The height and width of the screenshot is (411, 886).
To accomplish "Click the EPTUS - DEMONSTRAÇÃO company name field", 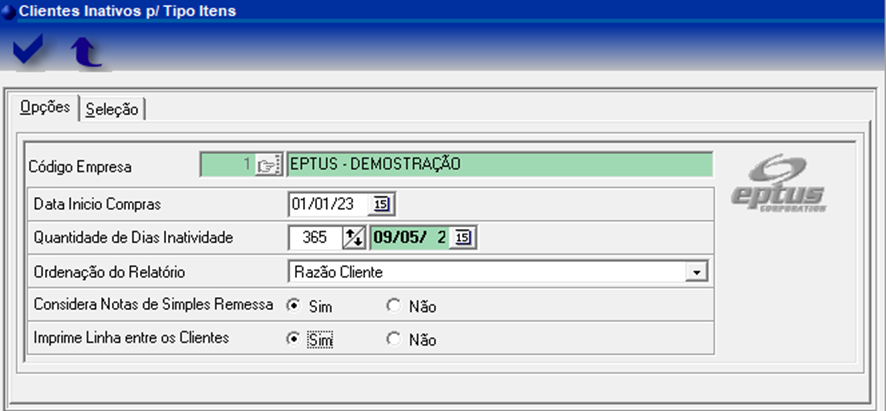I will click(x=498, y=165).
